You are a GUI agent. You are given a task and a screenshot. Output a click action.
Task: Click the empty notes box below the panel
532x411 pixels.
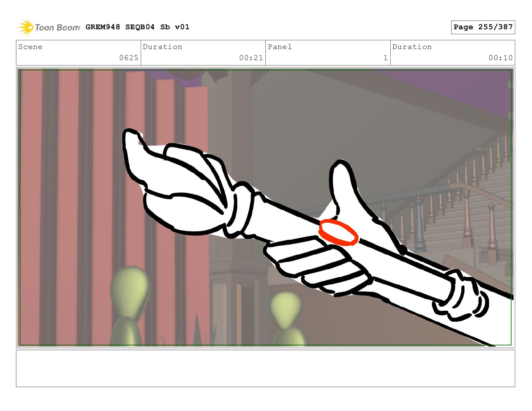pos(265,368)
